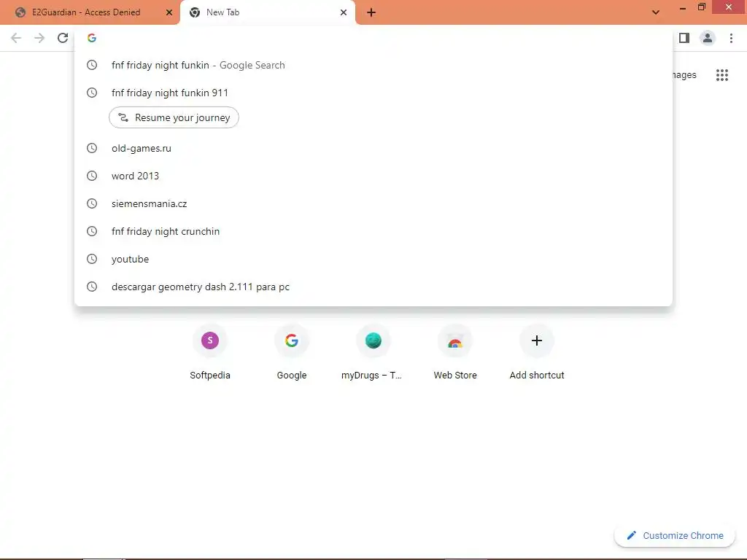747x560 pixels.
Task: Click Customize Chrome button
Action: tap(675, 536)
